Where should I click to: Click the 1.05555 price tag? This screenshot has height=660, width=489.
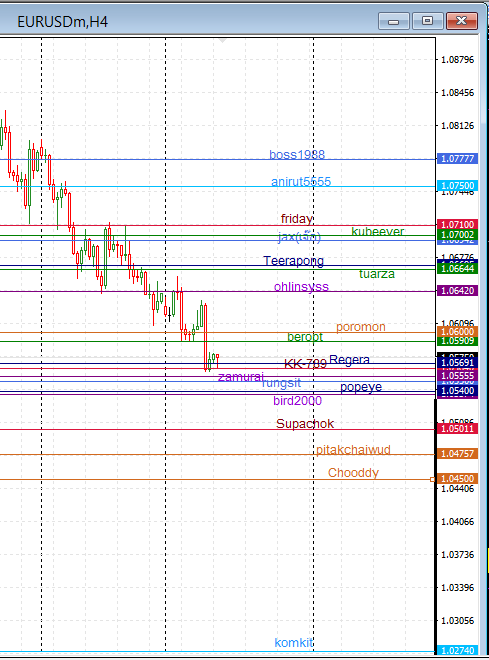457,376
